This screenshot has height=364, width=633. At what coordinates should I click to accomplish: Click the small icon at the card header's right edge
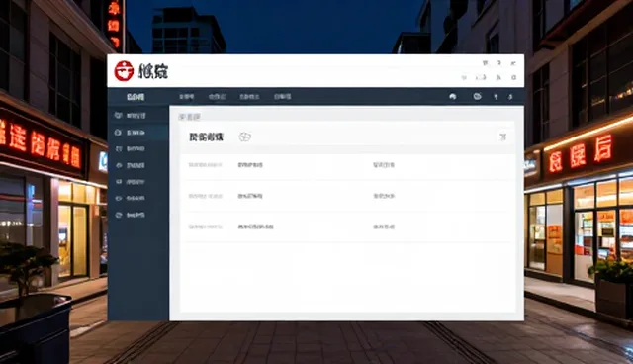[x=503, y=137]
